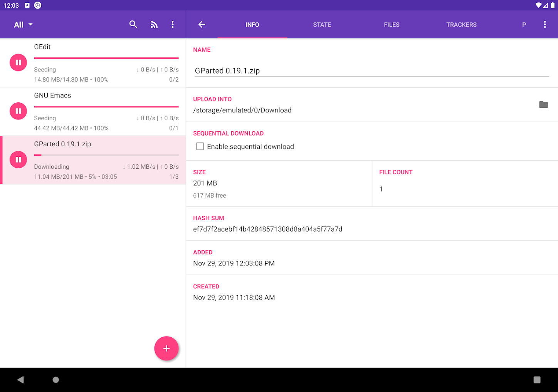
Task: Switch to the FILES tab
Action: pyautogui.click(x=392, y=25)
